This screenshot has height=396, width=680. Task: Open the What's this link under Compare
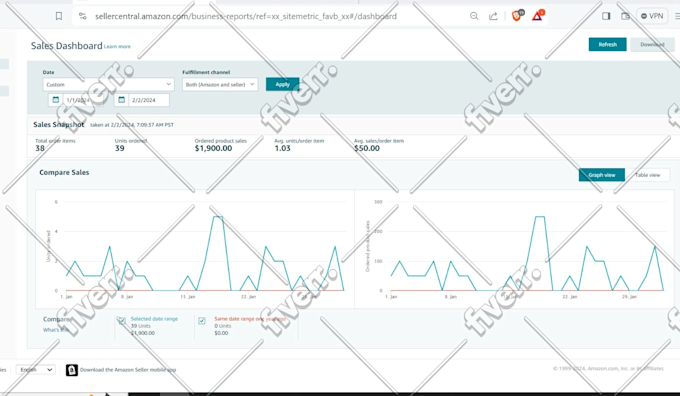click(x=56, y=330)
